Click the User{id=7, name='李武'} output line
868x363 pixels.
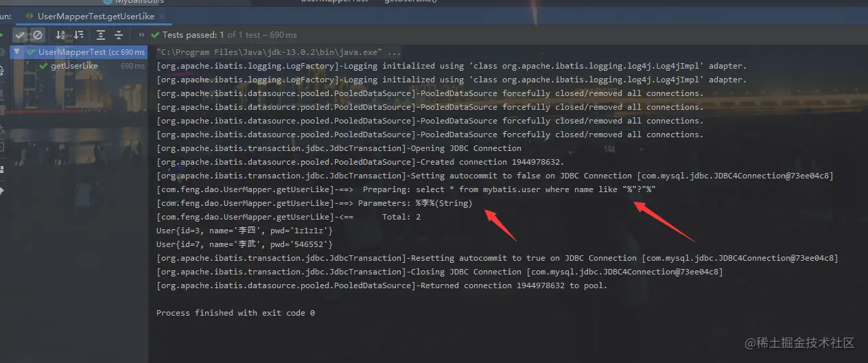[244, 244]
